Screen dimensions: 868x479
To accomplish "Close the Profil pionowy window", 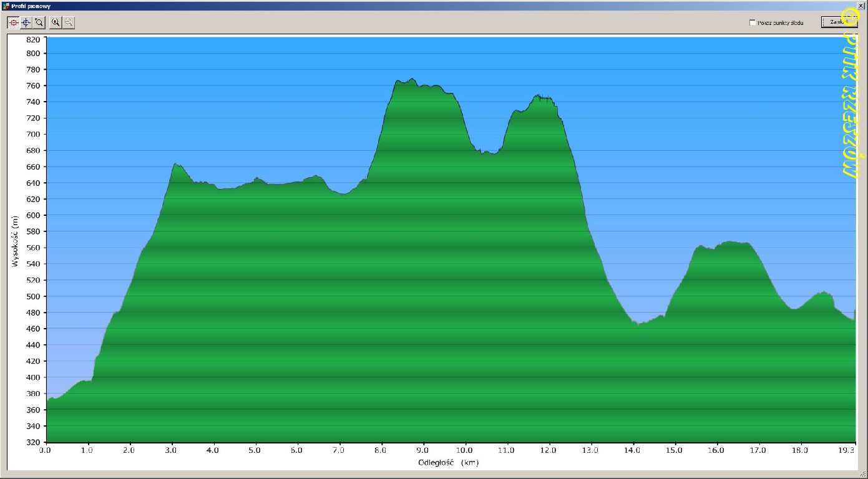I will click(861, 5).
